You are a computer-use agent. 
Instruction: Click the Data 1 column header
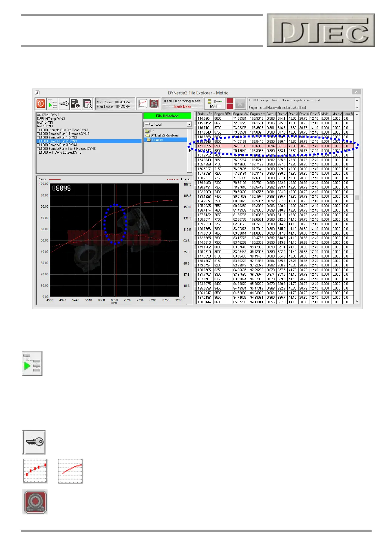pyautogui.click(x=271, y=114)
